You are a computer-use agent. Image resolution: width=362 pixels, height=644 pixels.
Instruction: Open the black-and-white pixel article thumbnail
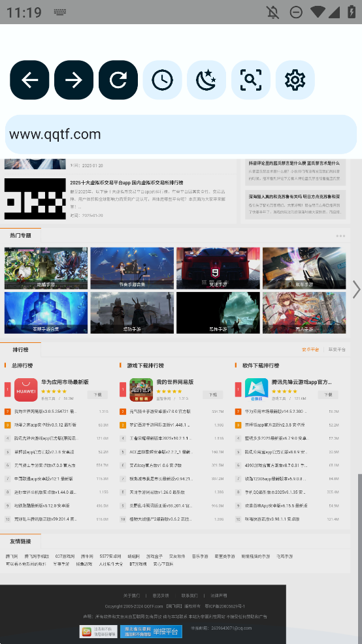(35, 199)
